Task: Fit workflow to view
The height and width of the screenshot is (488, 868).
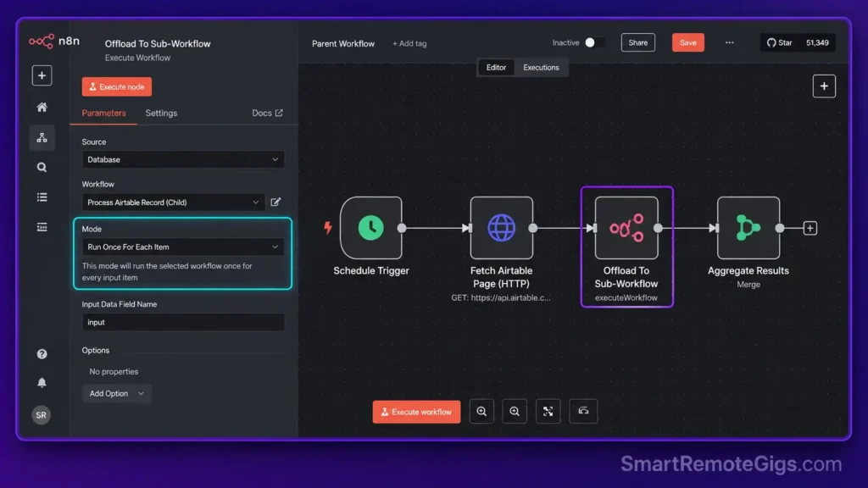Action: [x=548, y=411]
